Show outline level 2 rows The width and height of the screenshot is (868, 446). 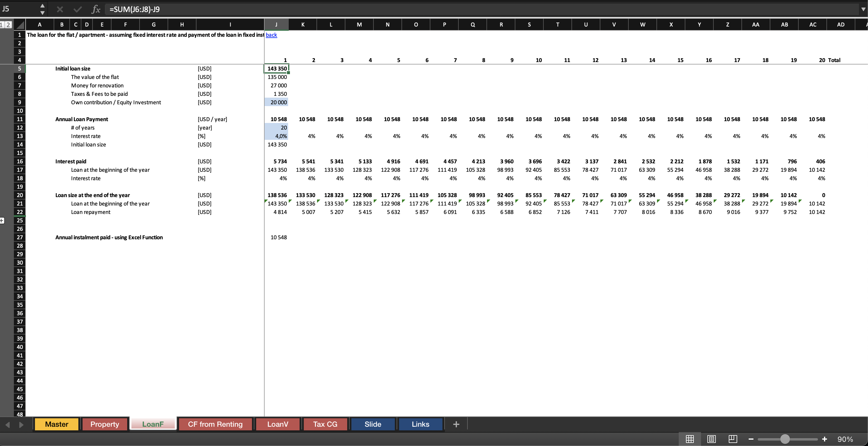pyautogui.click(x=8, y=25)
